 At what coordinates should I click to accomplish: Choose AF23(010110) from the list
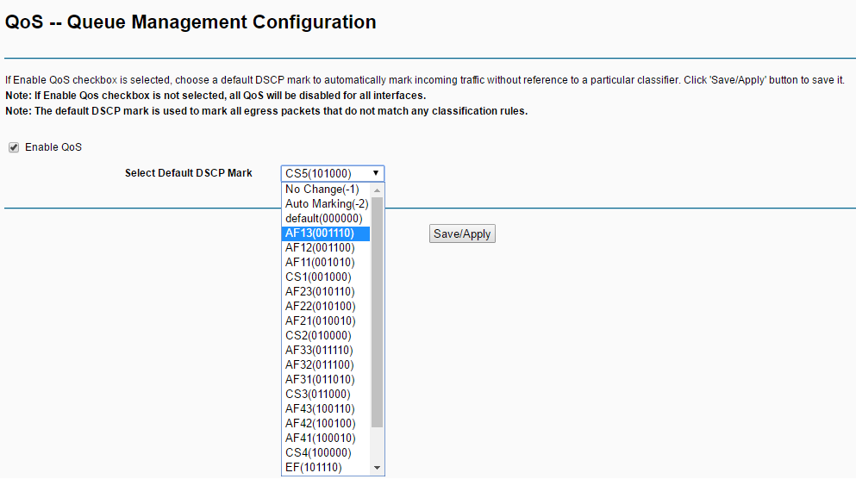(326, 292)
